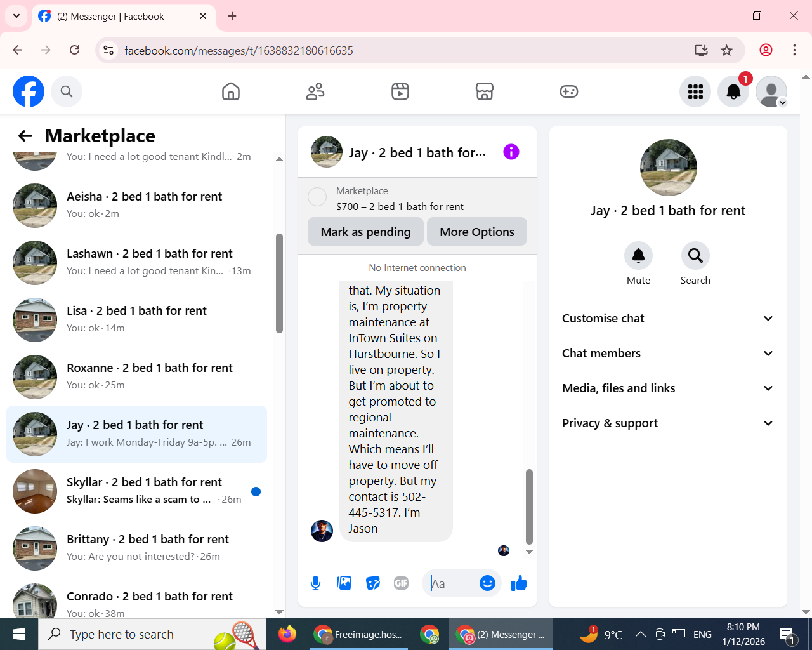Open Facebook search magnifier
Viewport: 812px width, 650px height.
pyautogui.click(x=67, y=91)
